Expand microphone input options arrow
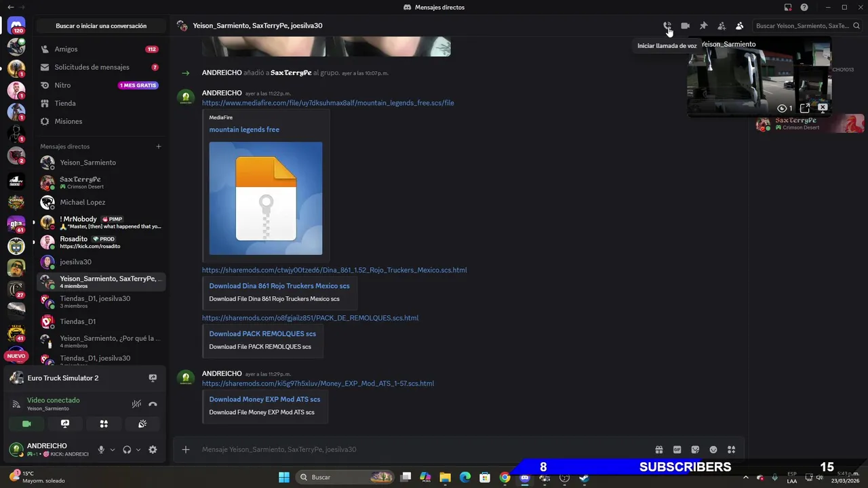This screenshot has height=488, width=868. [113, 449]
